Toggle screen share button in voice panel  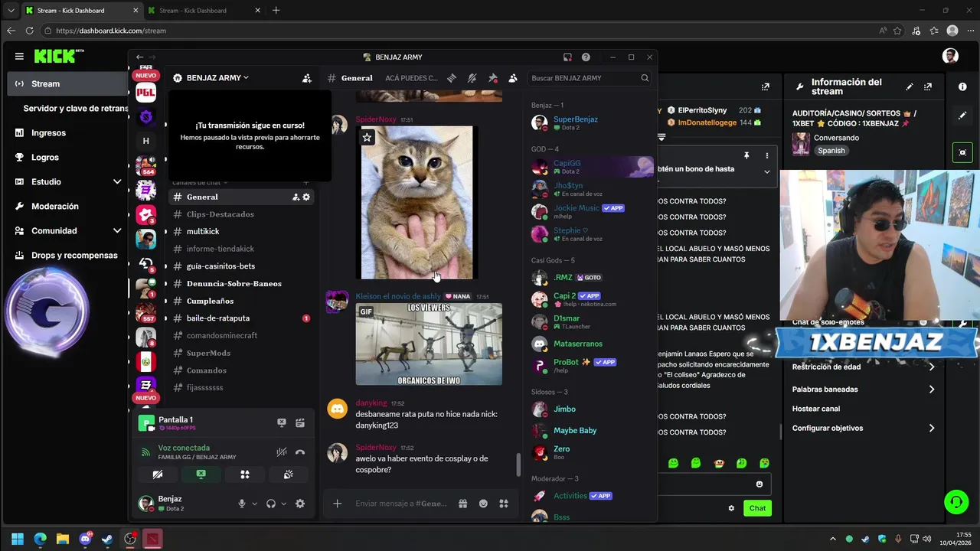click(x=201, y=474)
